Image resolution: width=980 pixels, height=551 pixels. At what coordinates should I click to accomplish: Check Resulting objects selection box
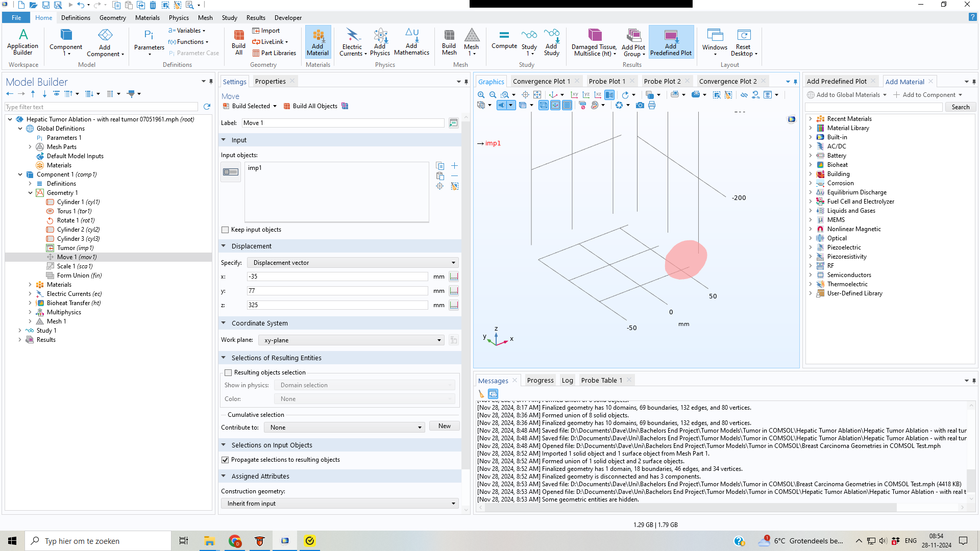click(x=228, y=373)
